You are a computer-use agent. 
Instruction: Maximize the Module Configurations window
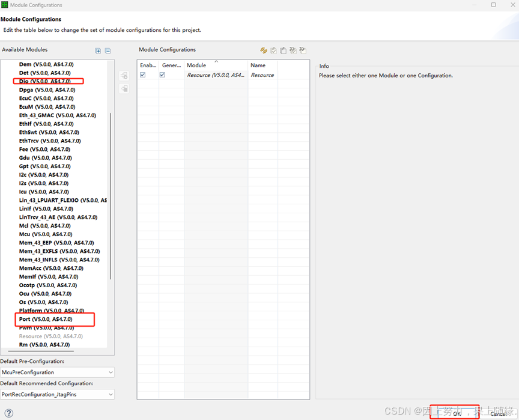[x=494, y=5]
